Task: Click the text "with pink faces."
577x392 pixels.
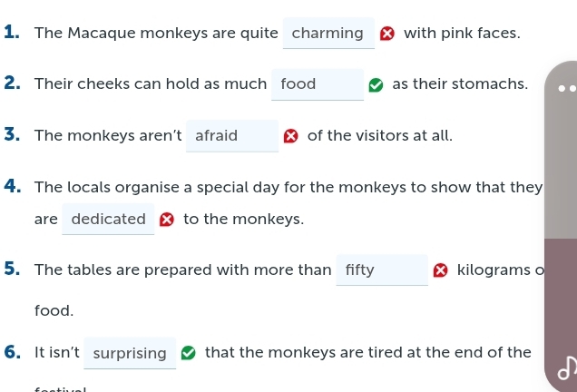Action: (462, 34)
